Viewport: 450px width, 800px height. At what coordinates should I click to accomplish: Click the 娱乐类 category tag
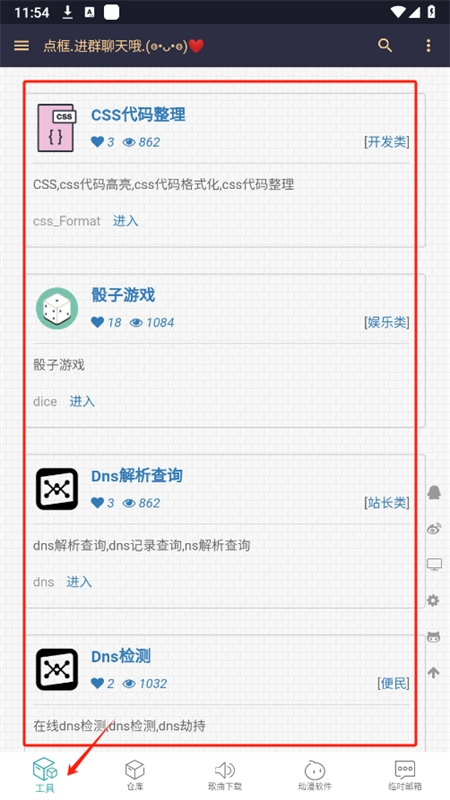[387, 322]
